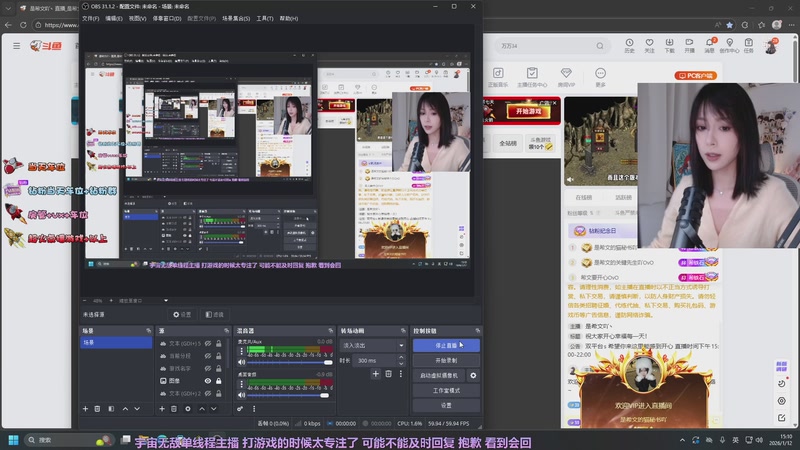Open the 工具(T) menu in OBS
This screenshot has width=800, height=450.
coord(265,18)
